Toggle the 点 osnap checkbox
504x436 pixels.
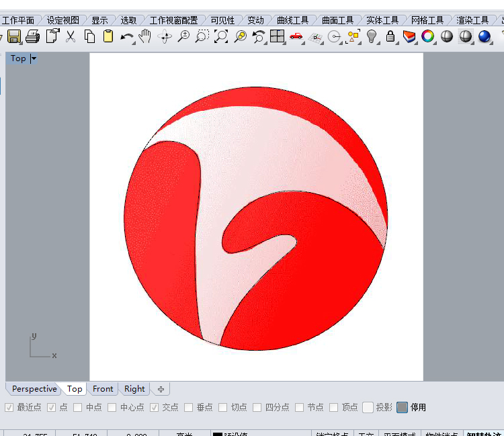52,407
